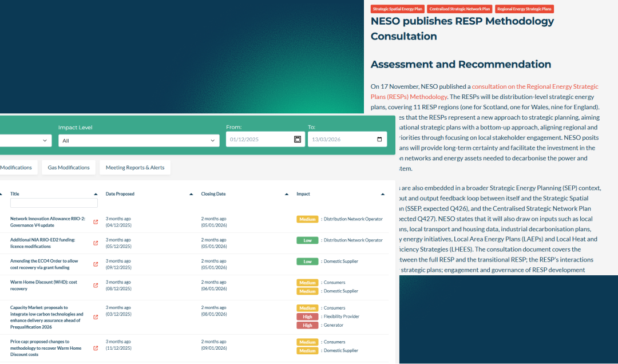618x364 pixels.
Task: Click High badge for Flexibility Provider
Action: 307,316
